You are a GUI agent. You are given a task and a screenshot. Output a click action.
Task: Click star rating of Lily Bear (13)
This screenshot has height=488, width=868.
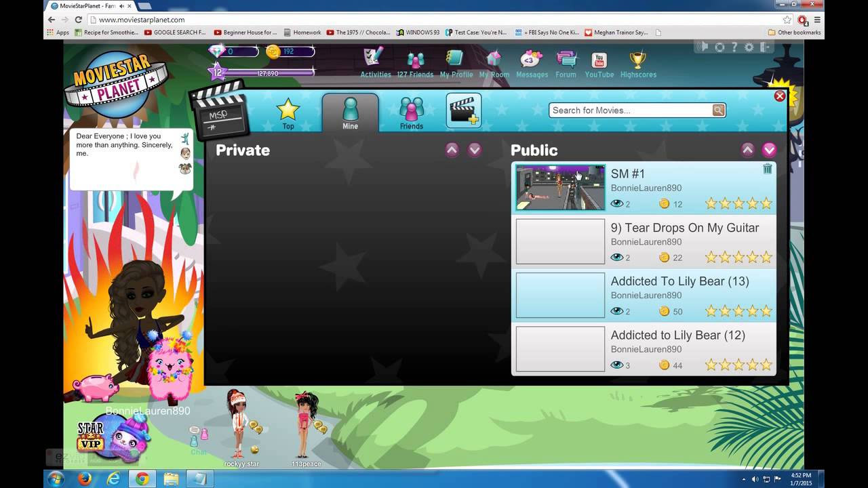[738, 311]
